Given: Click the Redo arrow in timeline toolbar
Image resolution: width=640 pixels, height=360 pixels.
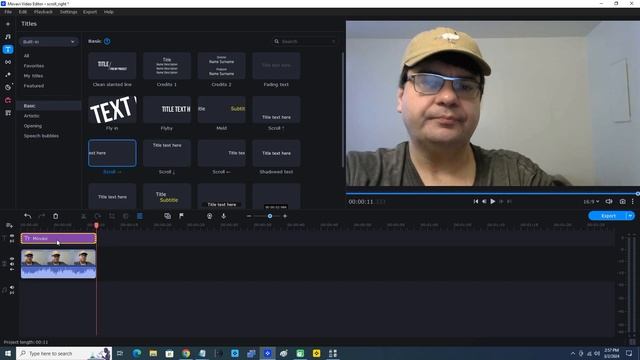Looking at the screenshot, I should pyautogui.click(x=42, y=216).
